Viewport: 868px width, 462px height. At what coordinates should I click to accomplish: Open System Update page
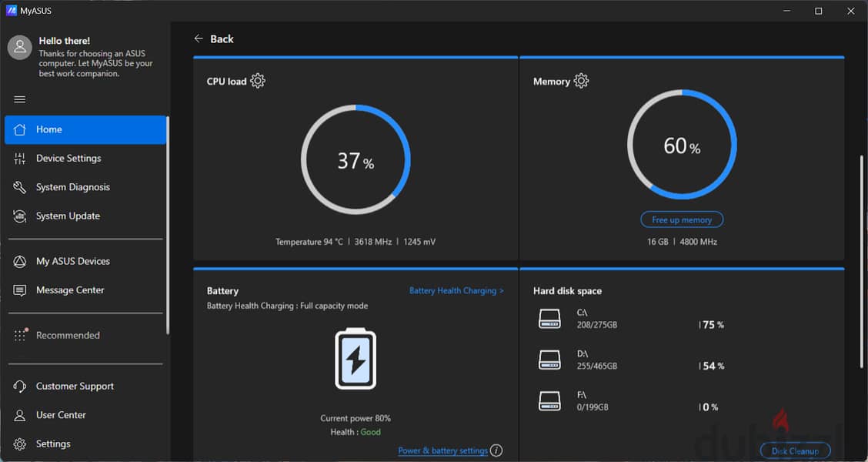click(x=85, y=216)
